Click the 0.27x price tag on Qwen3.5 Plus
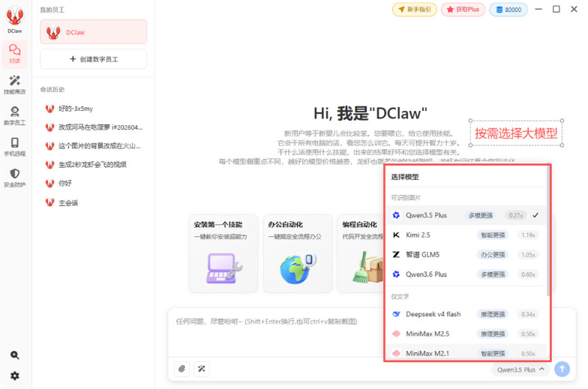The width and height of the screenshot is (588, 389). click(x=516, y=215)
